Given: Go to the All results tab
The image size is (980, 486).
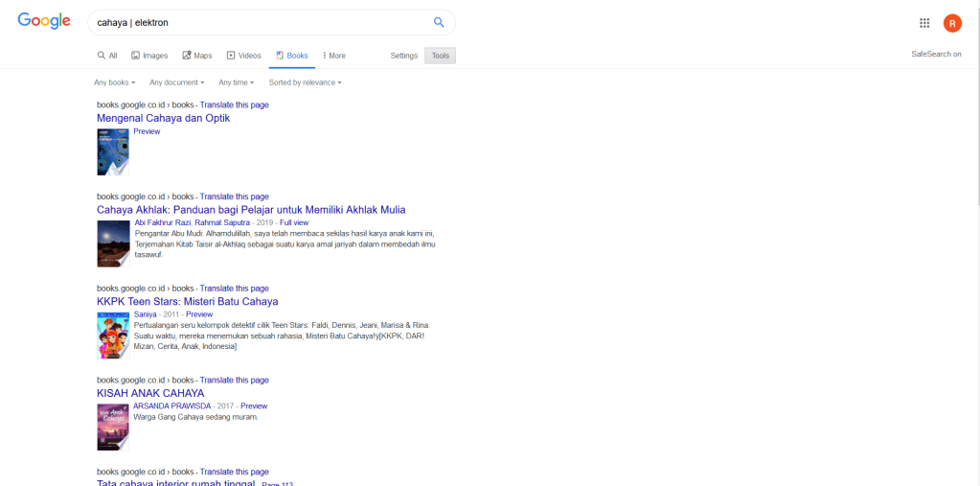Looking at the screenshot, I should point(107,56).
